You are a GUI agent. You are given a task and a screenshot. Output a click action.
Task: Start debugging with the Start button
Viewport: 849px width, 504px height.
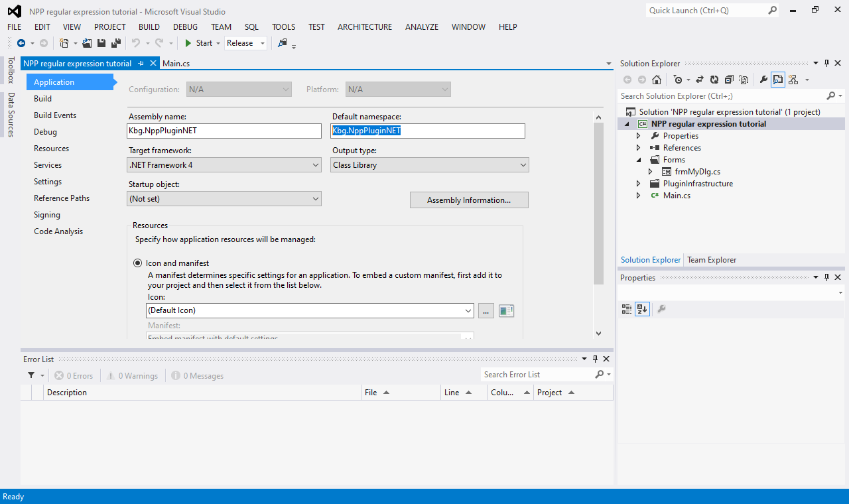(x=201, y=42)
